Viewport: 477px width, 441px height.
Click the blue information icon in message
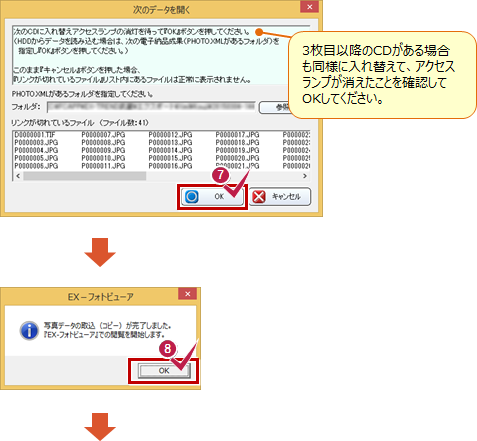29,331
